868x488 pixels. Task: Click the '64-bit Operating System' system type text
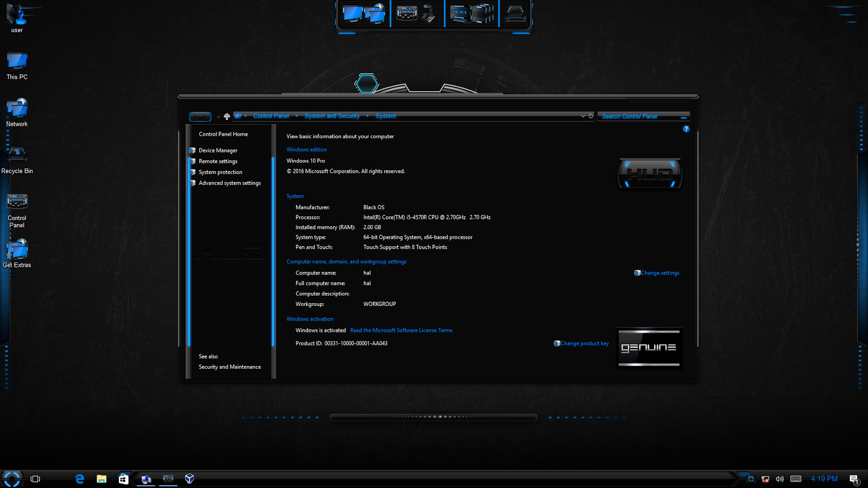[x=418, y=237]
